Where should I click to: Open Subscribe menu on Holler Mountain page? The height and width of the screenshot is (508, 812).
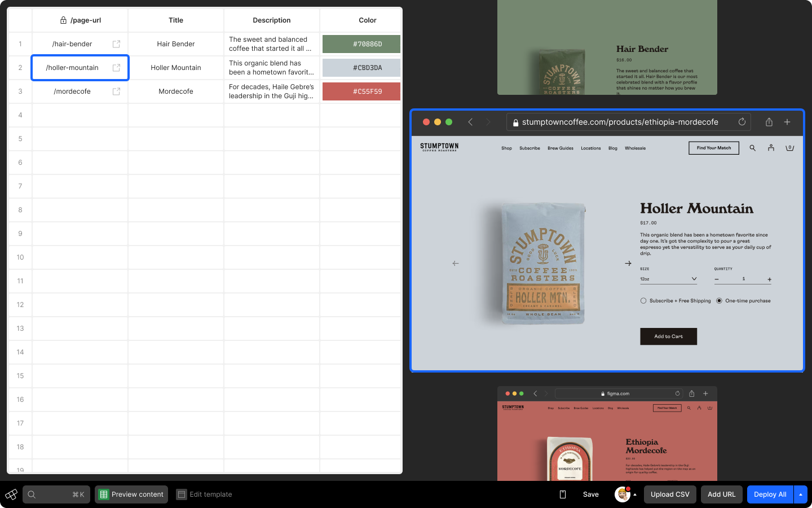pos(529,148)
